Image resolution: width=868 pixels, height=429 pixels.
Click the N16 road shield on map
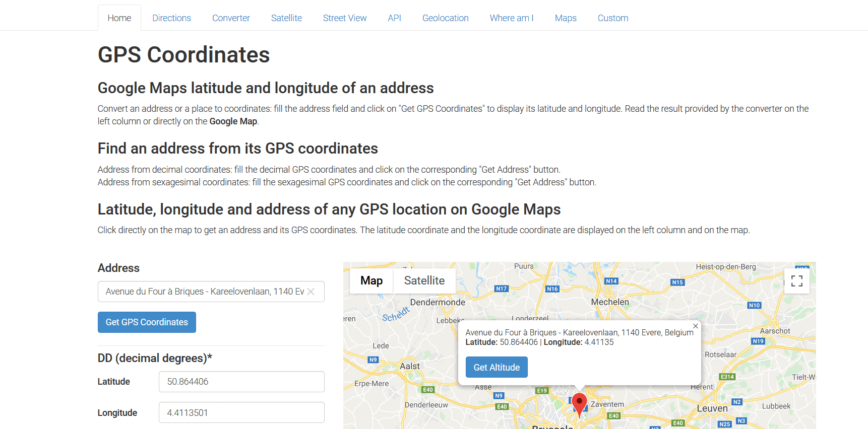click(x=552, y=289)
